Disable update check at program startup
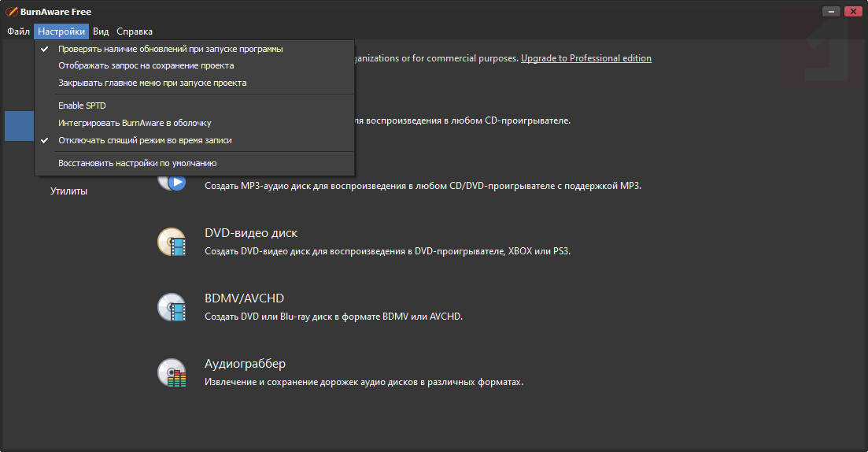Image resolution: width=868 pixels, height=452 pixels. (x=170, y=49)
